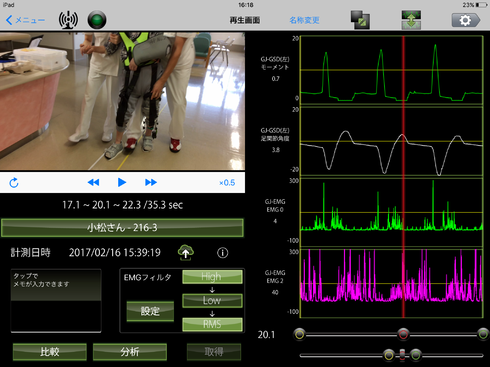Open settings with the gear icon

466,20
